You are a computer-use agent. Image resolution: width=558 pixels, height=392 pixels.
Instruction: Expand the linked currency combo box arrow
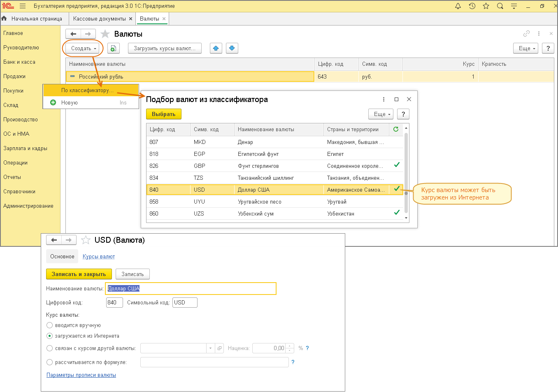pos(210,348)
